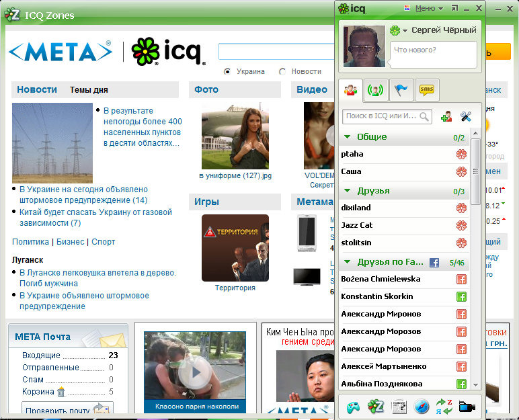This screenshot has height=420, width=519.
Task: Click the Проверить почту button
Action: pos(67,409)
